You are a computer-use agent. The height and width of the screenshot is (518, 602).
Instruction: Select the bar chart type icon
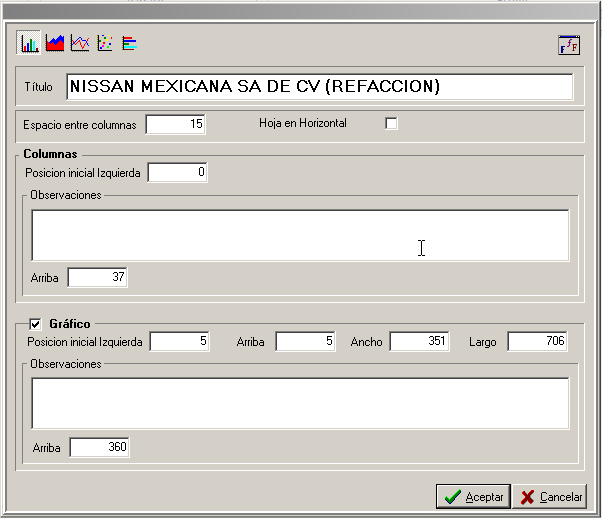pos(29,43)
